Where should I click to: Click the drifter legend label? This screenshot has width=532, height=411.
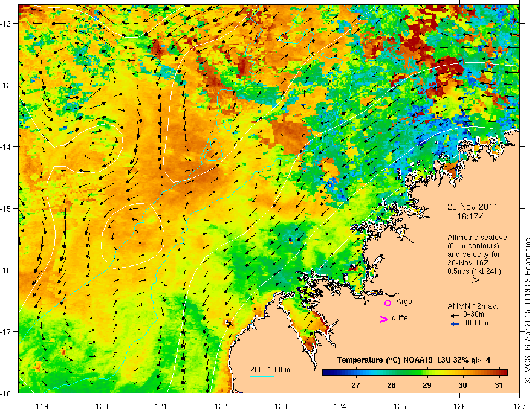401,318
